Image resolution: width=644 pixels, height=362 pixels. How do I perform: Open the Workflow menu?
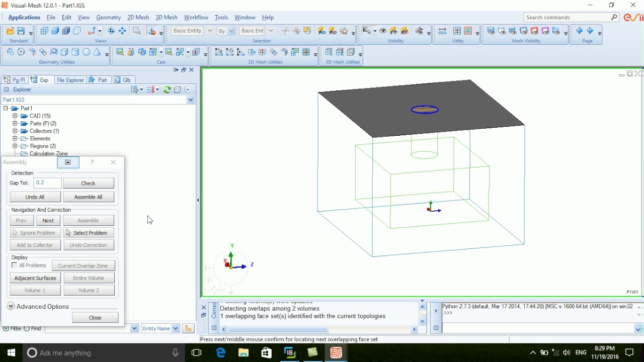click(196, 17)
